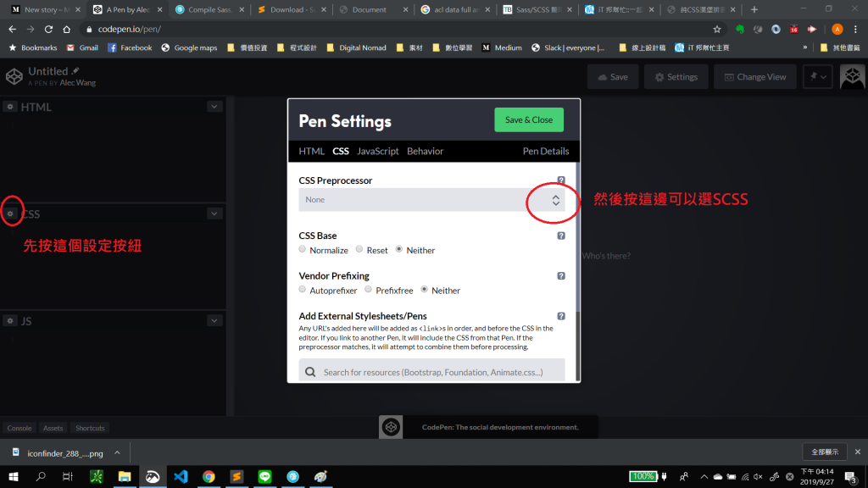Image resolution: width=868 pixels, height=488 pixels.
Task: Go back to the previous page
Action: click(12, 30)
